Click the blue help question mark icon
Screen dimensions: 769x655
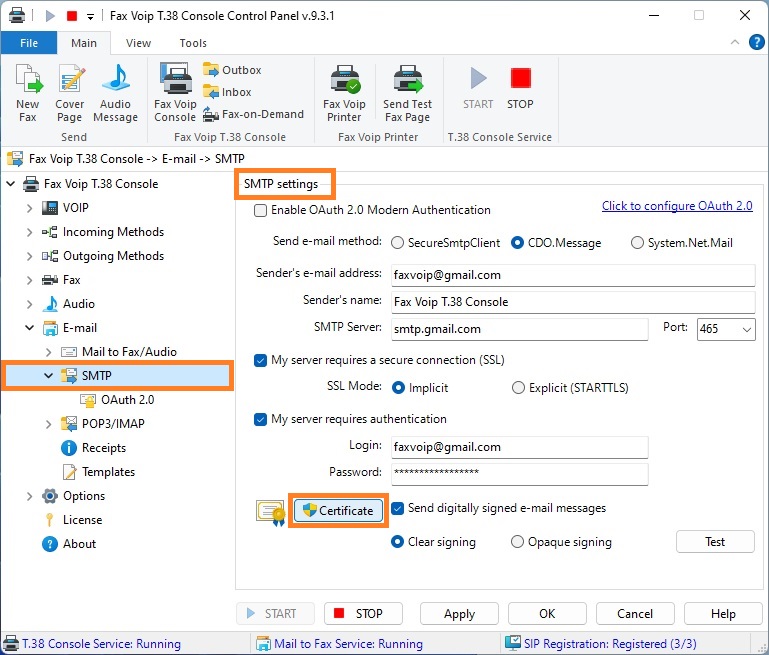click(x=757, y=42)
